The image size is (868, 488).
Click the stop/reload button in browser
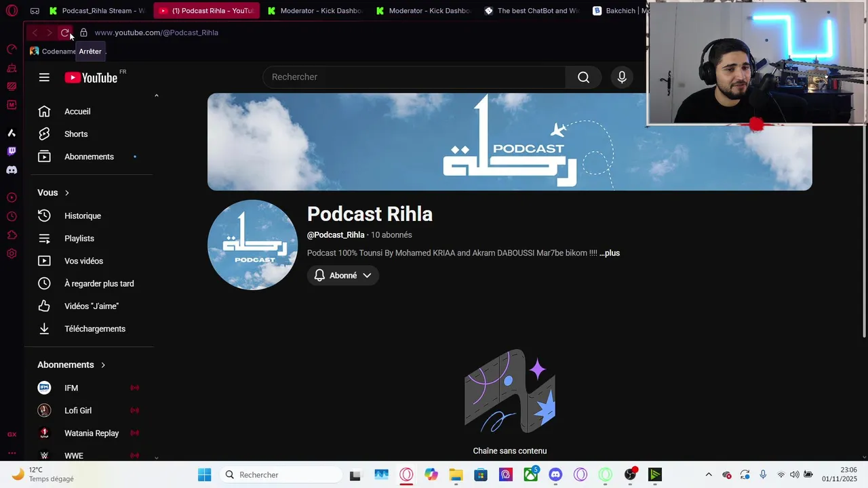[x=65, y=33]
